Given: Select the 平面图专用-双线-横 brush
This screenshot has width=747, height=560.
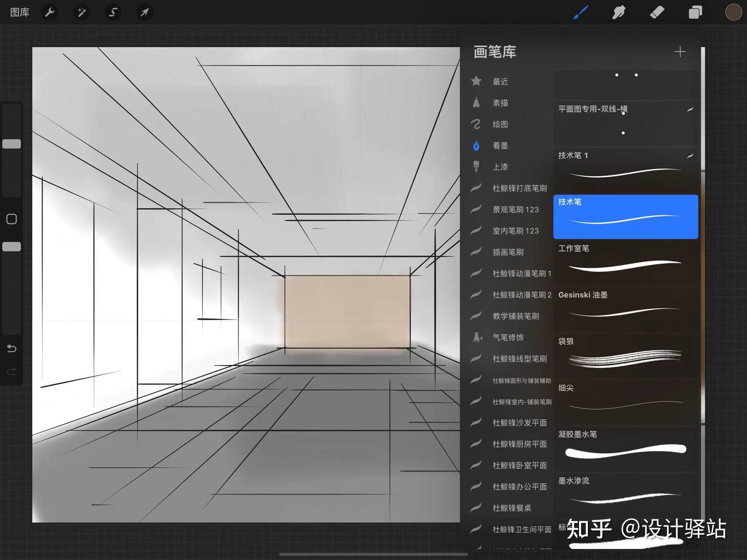Looking at the screenshot, I should click(x=625, y=124).
